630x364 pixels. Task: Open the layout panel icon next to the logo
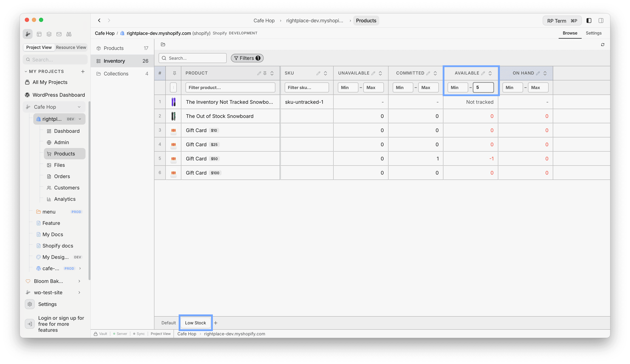[x=39, y=34]
